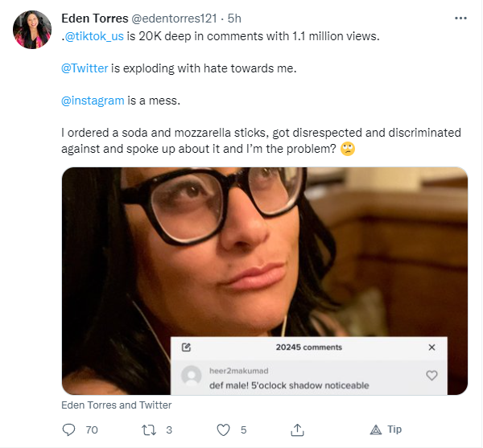The image size is (483, 448).
Task: Click the reply speech bubble icon
Action: coord(68,430)
